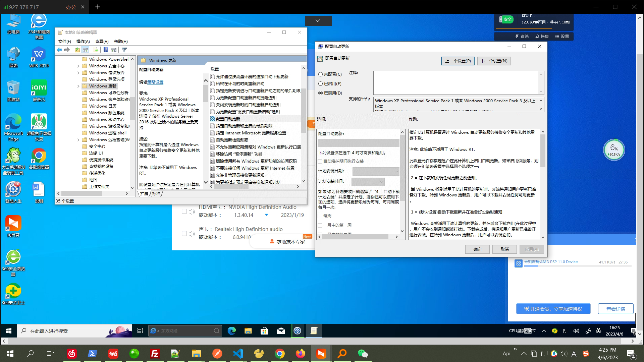
Task: Click horizontal scrollbar of the settings list
Action: [x=231, y=187]
